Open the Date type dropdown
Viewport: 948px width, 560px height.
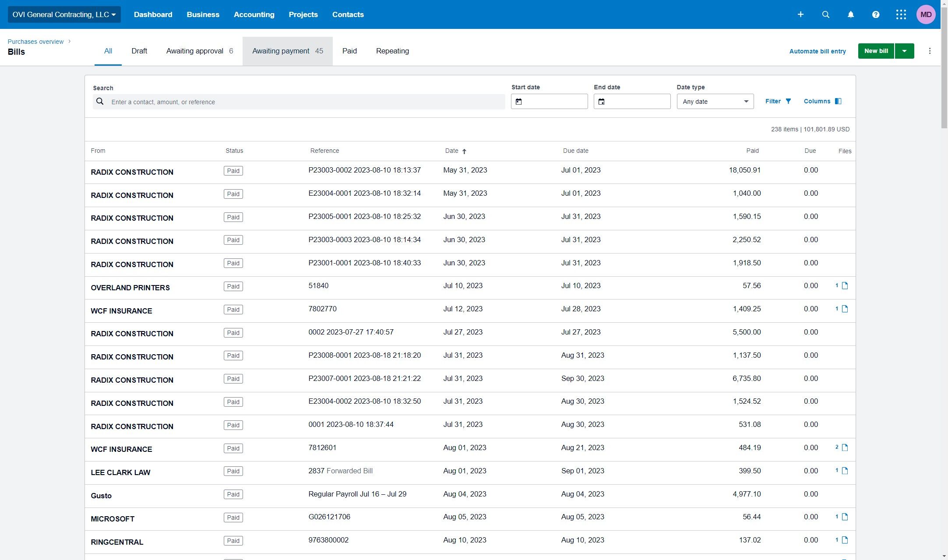pyautogui.click(x=715, y=102)
